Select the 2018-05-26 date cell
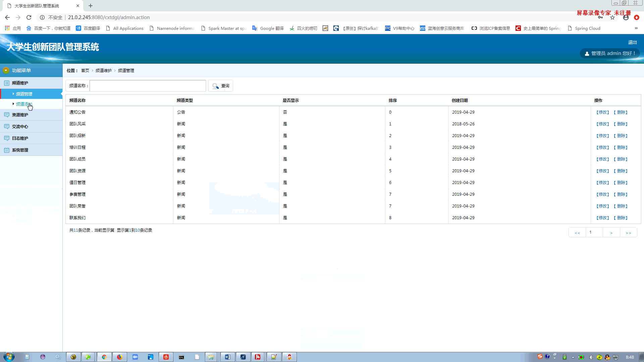Screen dimensions: 644x362 463,124
